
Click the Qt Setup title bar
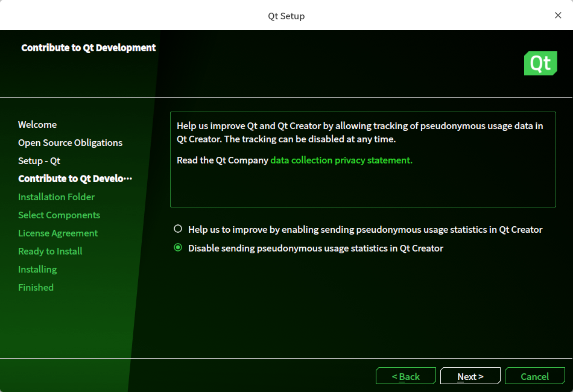(x=286, y=16)
